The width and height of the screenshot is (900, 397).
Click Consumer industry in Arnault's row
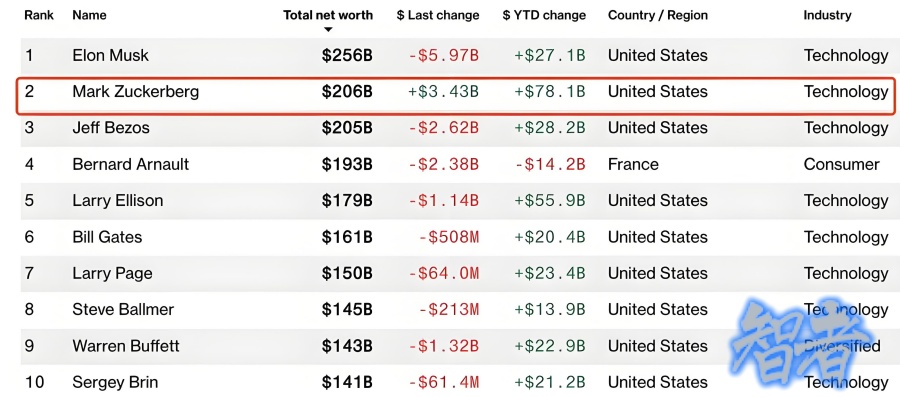pyautogui.click(x=841, y=164)
